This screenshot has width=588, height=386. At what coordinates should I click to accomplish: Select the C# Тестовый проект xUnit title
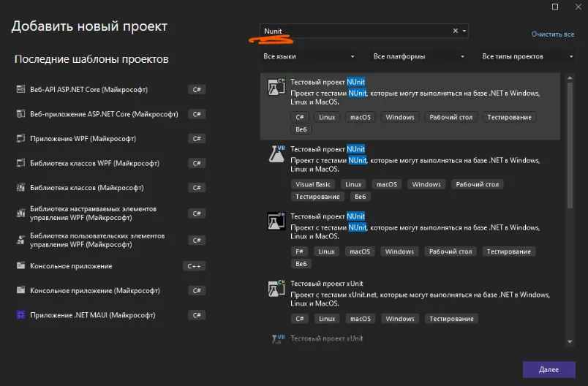pos(327,284)
